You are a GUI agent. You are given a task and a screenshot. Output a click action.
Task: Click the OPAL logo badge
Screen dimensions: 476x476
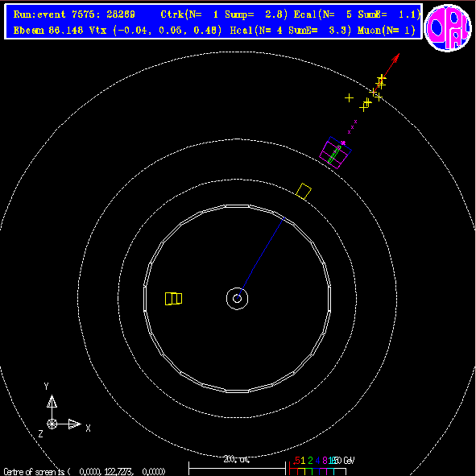[448, 27]
